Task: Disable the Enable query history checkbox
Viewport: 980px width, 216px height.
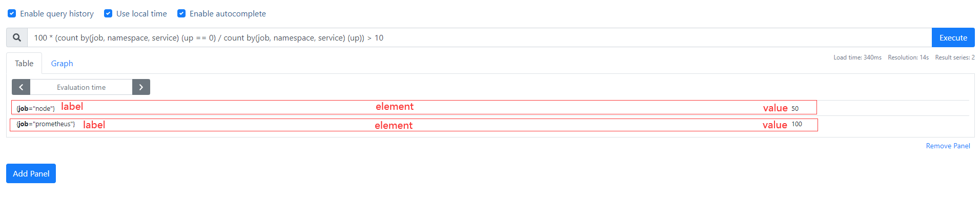Action: point(12,13)
